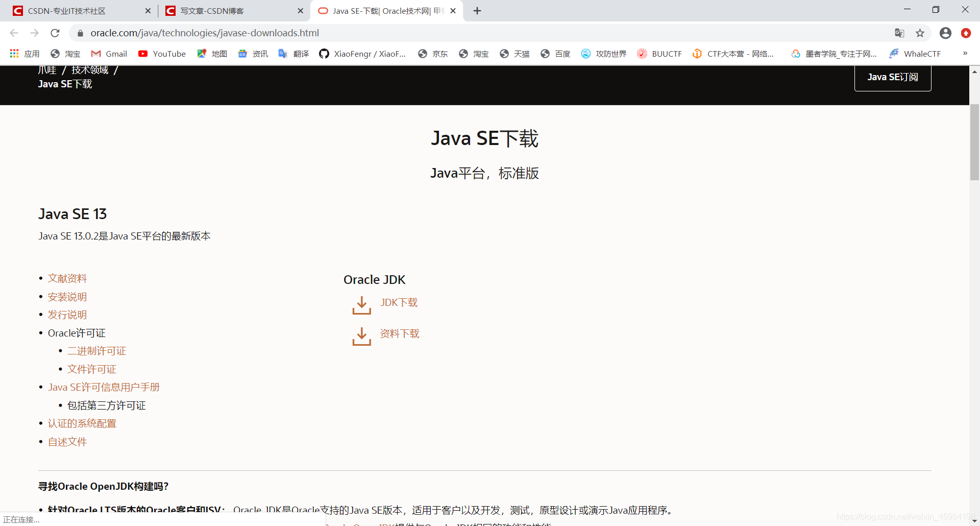Open the 自述文件 link
This screenshot has width=980, height=526.
67,442
